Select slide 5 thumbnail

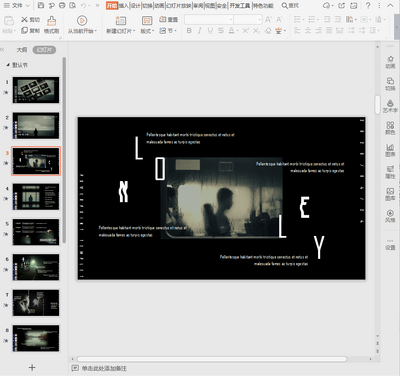coord(36,232)
